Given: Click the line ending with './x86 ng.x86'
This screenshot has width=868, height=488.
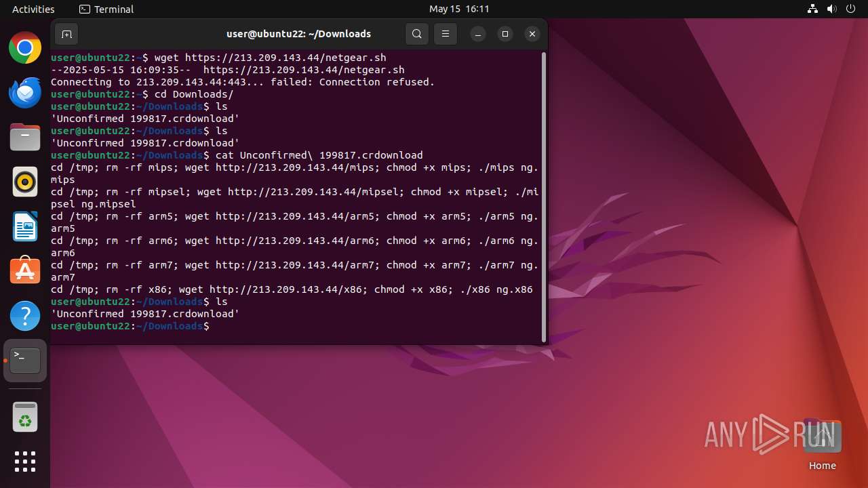Looking at the screenshot, I should click(292, 289).
